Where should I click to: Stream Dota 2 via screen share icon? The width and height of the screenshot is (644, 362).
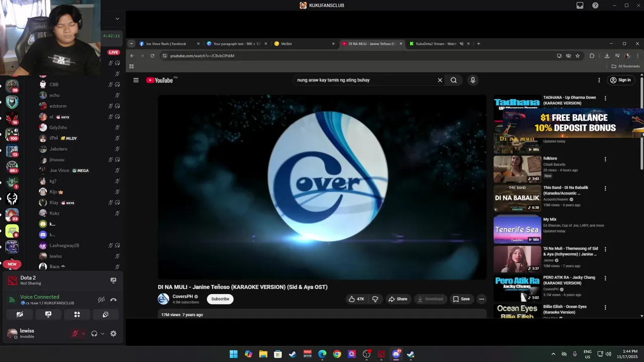(x=113, y=281)
